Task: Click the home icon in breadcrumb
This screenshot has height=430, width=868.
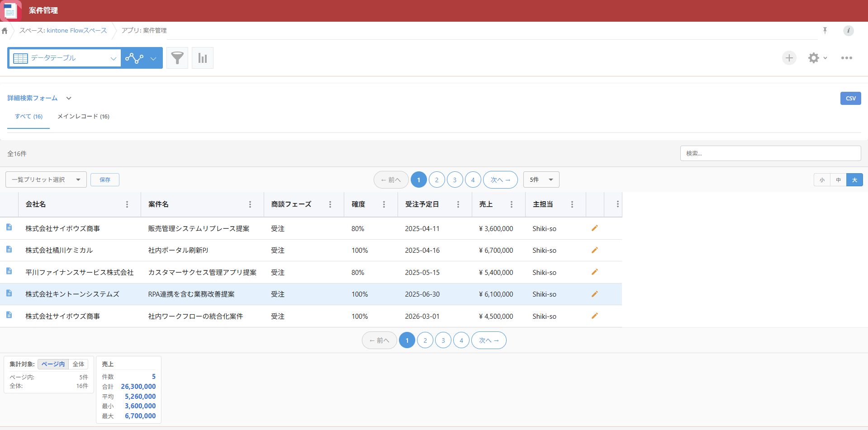Action: coord(5,31)
